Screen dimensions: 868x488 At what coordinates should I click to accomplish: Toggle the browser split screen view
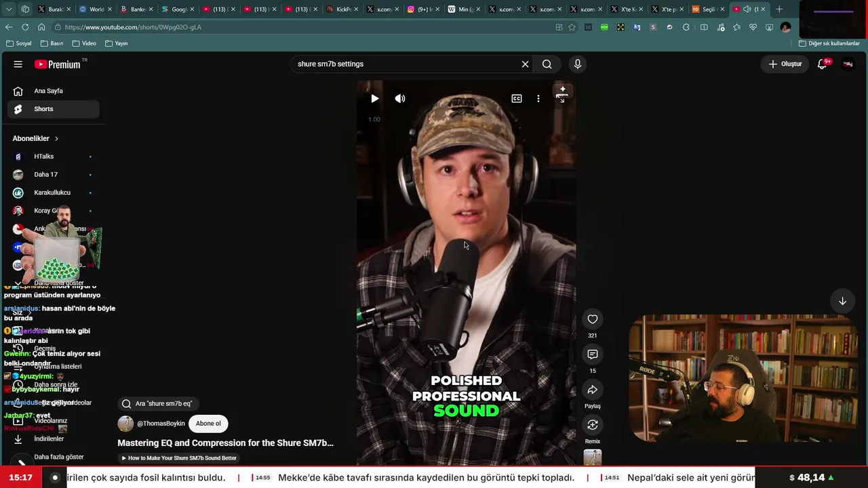pos(704,27)
